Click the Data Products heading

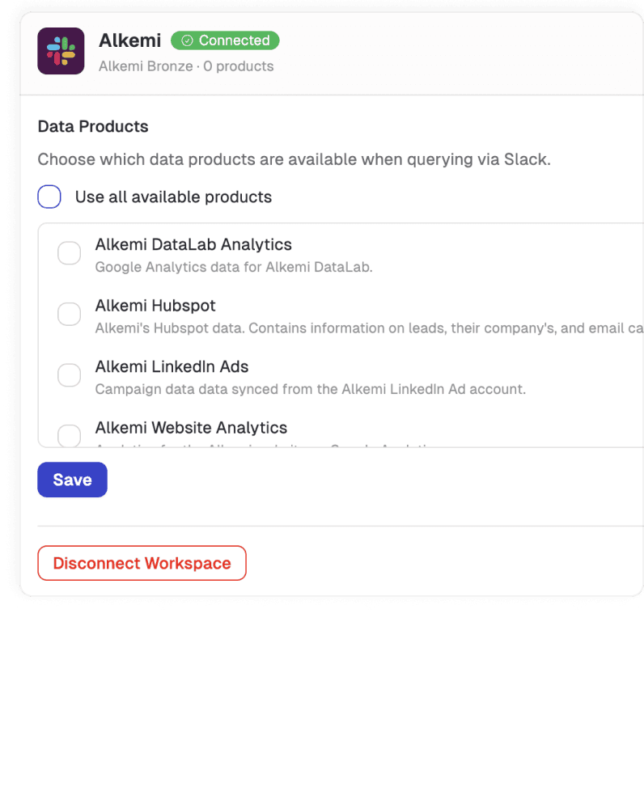coord(93,126)
